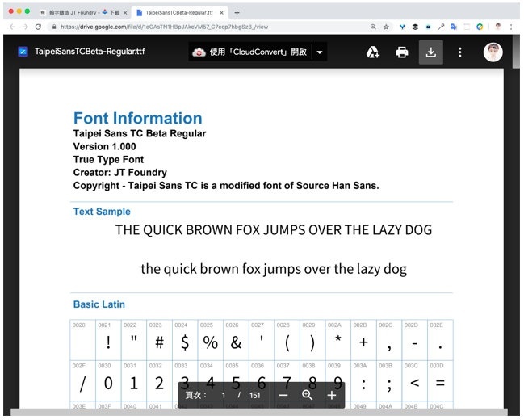Screen dimensions: 524x420
Task: Click the 0023 hash glyph cell
Action: point(159,340)
